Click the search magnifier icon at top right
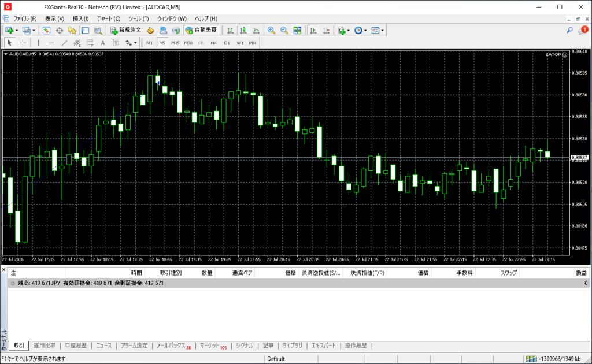The height and width of the screenshot is (364, 592). [x=569, y=30]
